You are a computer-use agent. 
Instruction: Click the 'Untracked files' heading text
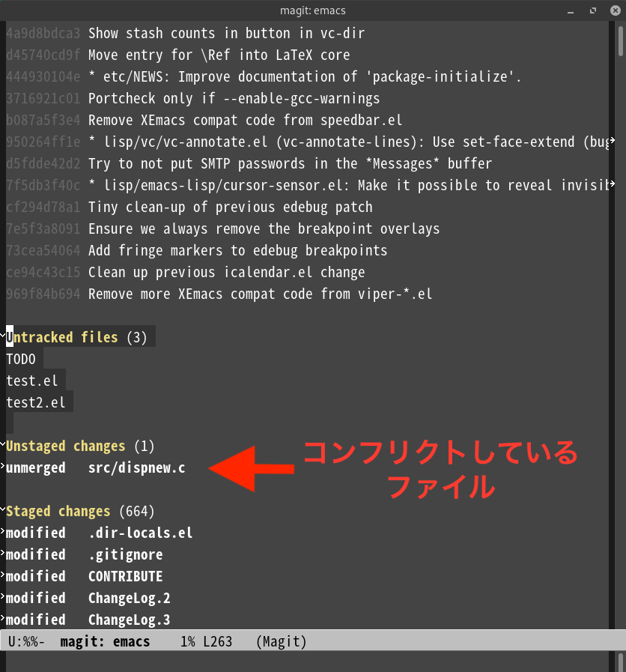[61, 337]
